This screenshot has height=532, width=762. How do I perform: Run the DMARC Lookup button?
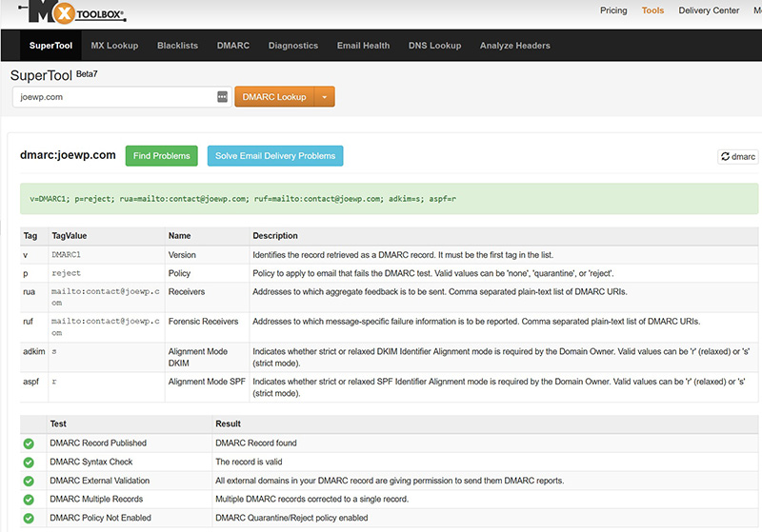coord(274,97)
